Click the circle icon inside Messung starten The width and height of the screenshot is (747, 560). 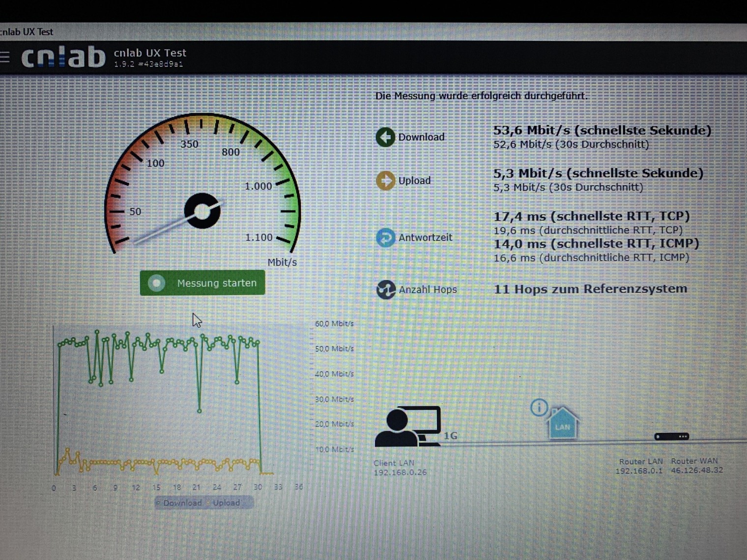pyautogui.click(x=157, y=283)
